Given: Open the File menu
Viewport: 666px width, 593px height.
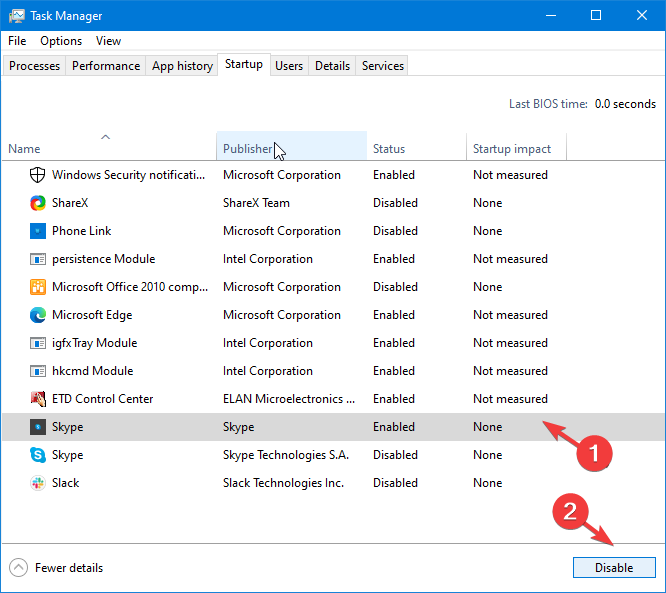Looking at the screenshot, I should pos(17,41).
